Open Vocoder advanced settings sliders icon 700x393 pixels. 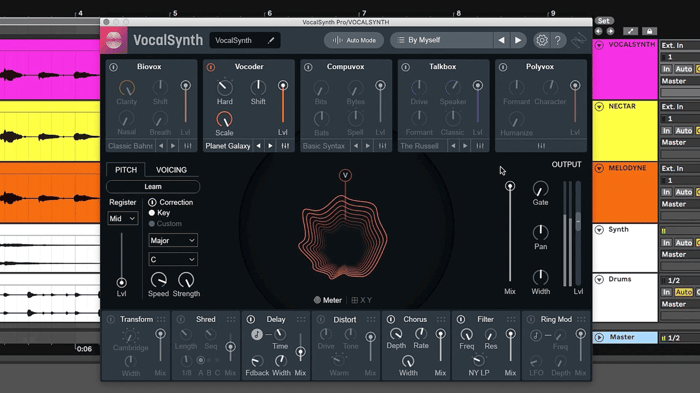point(285,146)
